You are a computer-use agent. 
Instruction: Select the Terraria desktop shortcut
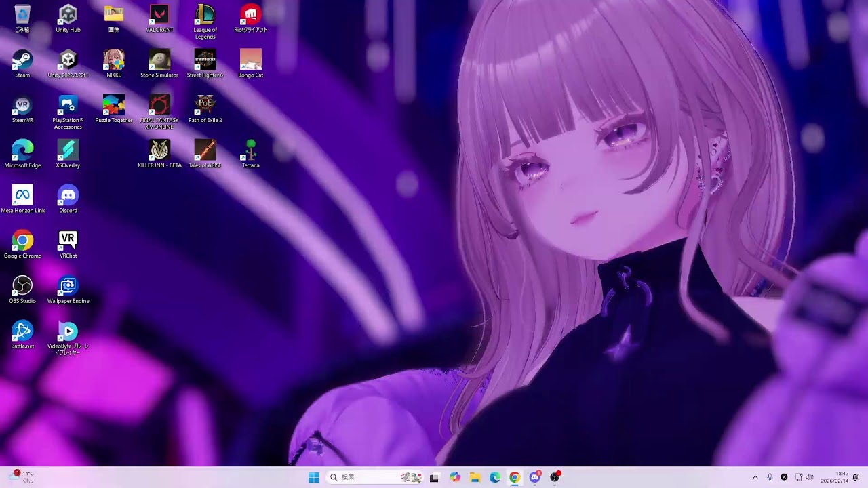coord(250,155)
